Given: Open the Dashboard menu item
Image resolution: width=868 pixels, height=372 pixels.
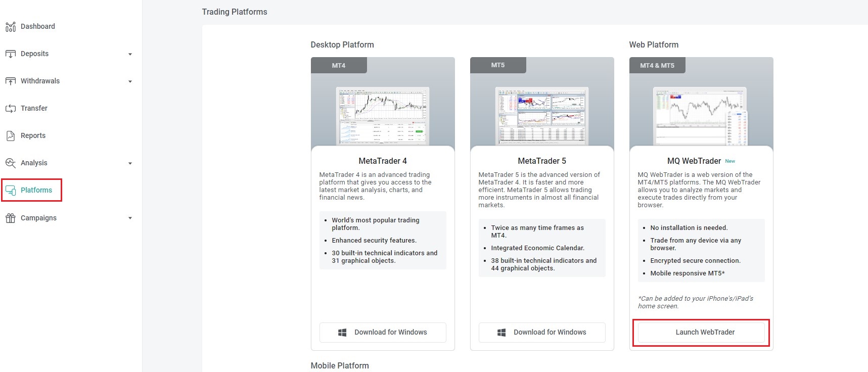Looking at the screenshot, I should click(38, 26).
